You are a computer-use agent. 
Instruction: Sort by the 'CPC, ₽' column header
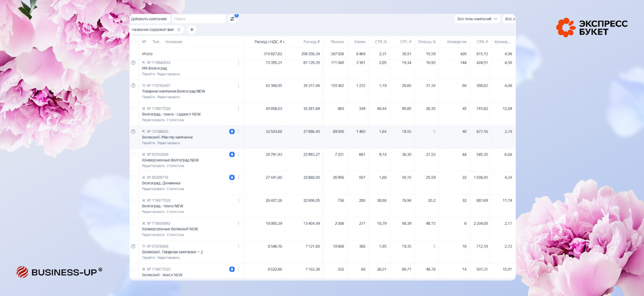coord(405,41)
